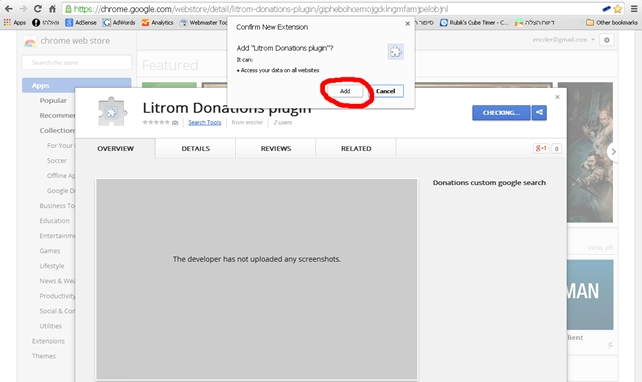The height and width of the screenshot is (382, 642).
Task: Click the green HTTPS padlock icon
Action: click(68, 9)
